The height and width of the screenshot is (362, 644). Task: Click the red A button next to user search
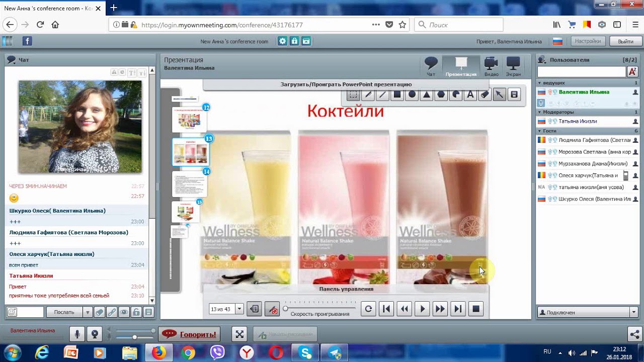coord(633,72)
